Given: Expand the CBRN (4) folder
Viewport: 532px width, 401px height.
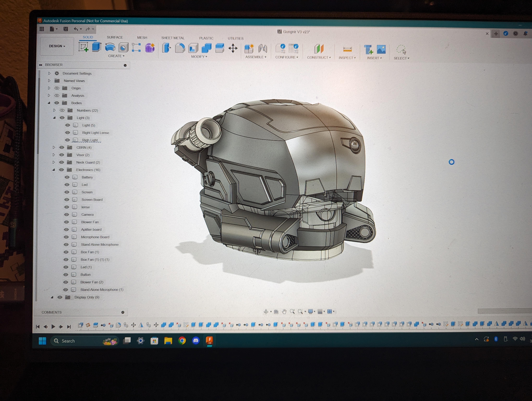Looking at the screenshot, I should [x=54, y=147].
